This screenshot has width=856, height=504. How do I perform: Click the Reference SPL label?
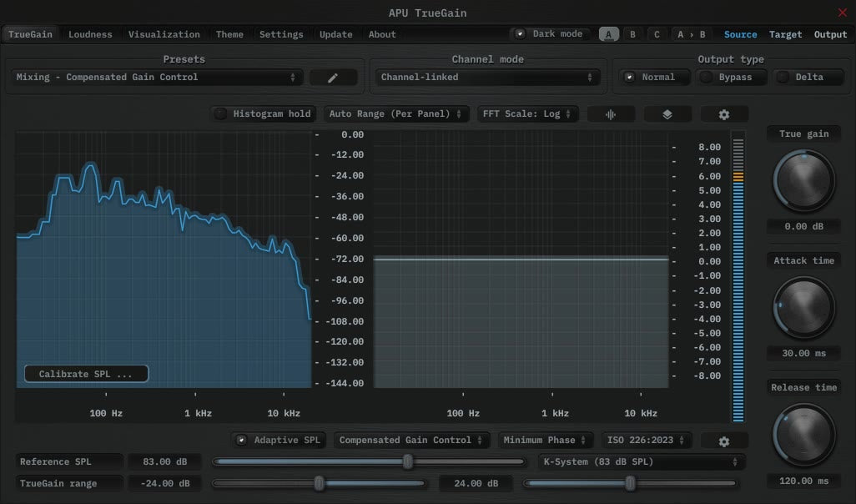68,462
